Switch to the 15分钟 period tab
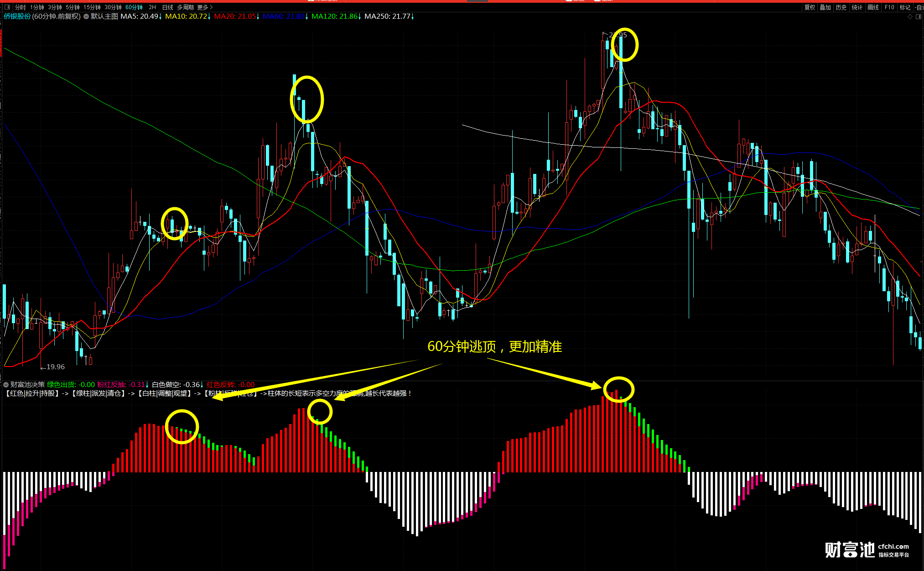 point(92,7)
